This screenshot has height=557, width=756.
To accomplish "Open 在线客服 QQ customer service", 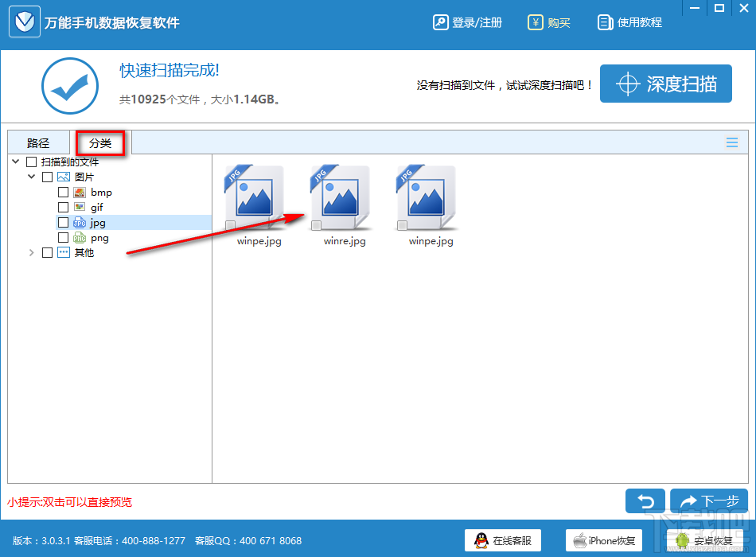I will coord(504,540).
